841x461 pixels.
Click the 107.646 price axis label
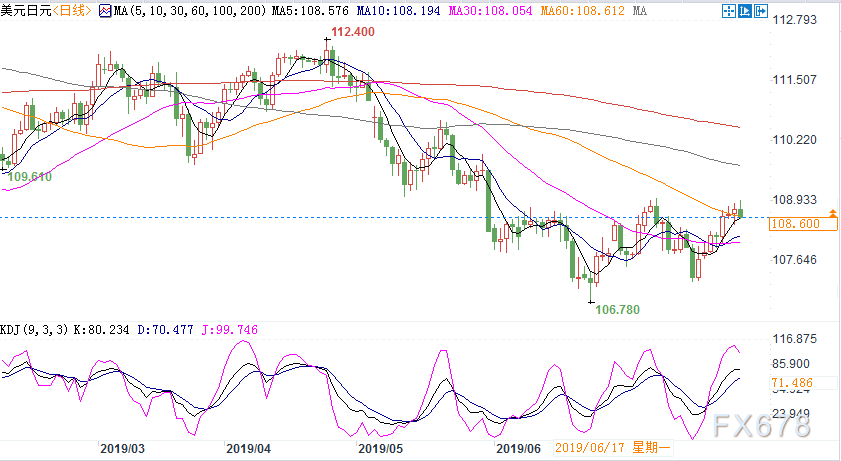pos(794,260)
